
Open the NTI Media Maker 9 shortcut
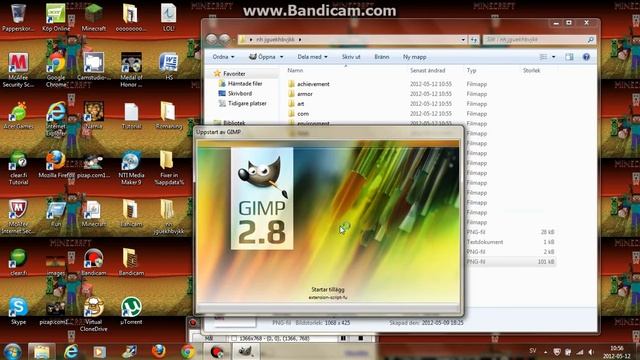(131, 168)
